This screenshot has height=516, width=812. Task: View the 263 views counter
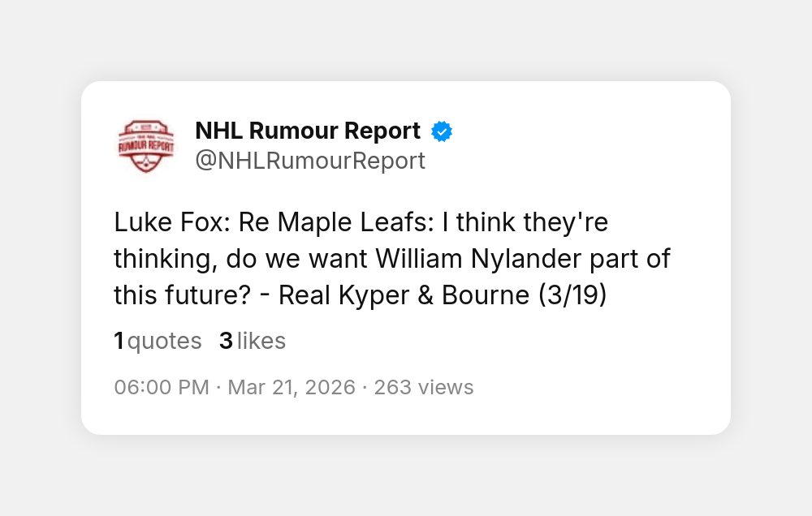tap(424, 387)
